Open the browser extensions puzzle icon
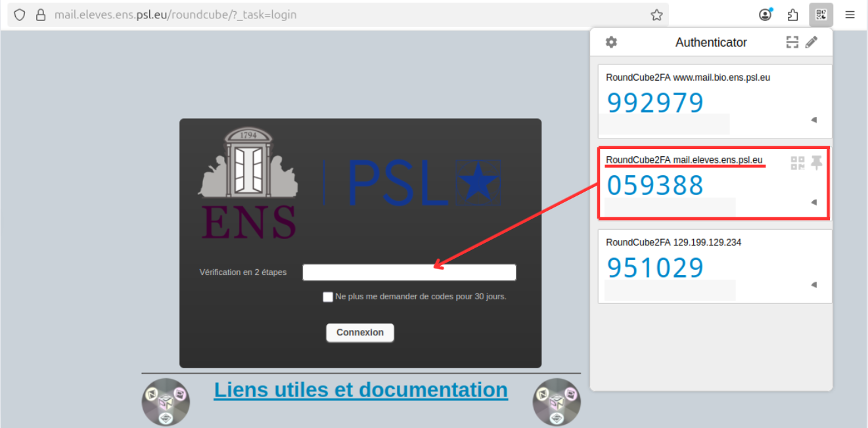The height and width of the screenshot is (428, 868). click(x=793, y=14)
